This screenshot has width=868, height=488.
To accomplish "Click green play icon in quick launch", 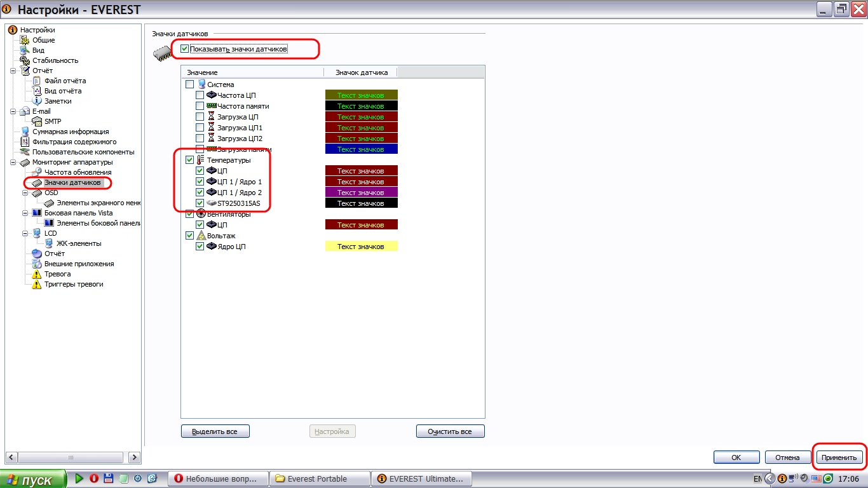I will (79, 478).
